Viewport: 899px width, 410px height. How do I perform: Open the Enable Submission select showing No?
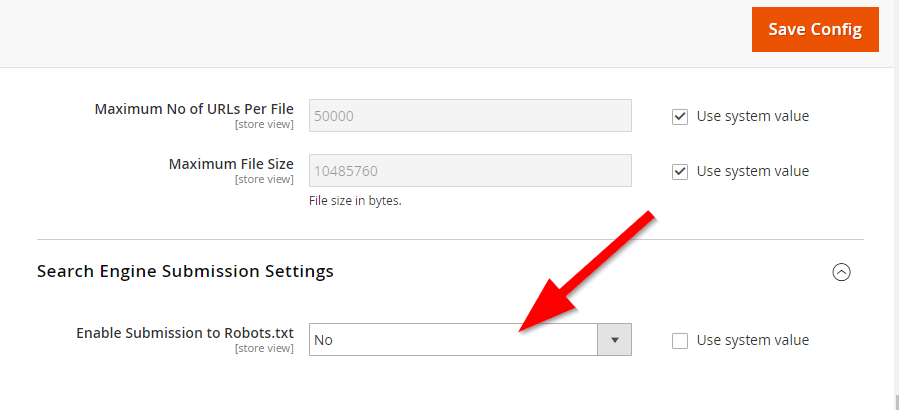tap(470, 339)
